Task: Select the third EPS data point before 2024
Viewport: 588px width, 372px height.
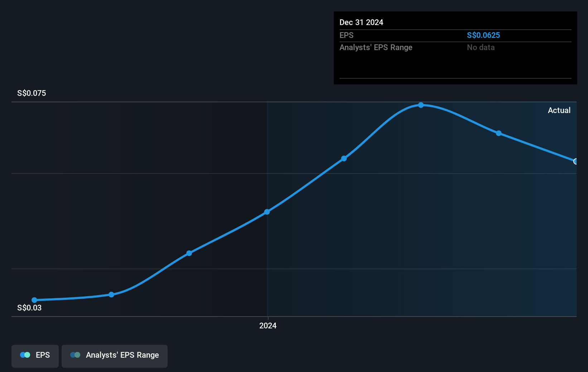Action: point(189,253)
